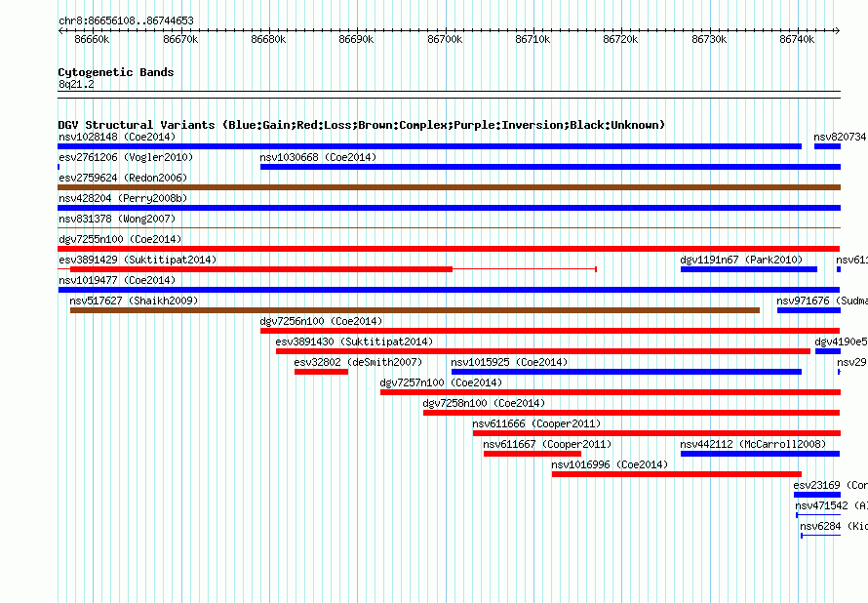
Task: Click nsv611666 (Cooper2011) label
Action: coord(536,423)
